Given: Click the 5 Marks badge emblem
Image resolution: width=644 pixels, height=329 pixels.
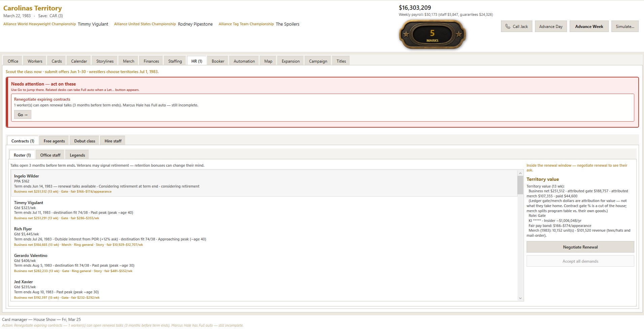Looking at the screenshot, I should pyautogui.click(x=432, y=34).
